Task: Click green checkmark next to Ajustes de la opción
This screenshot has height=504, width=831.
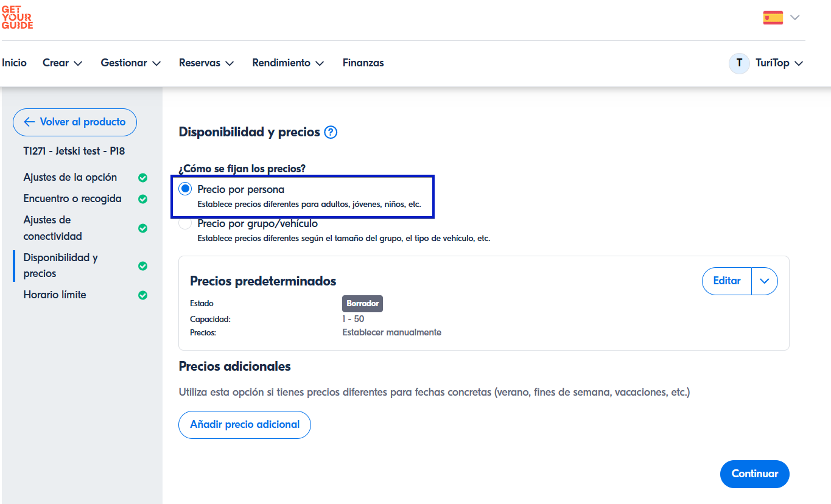Action: [x=142, y=178]
